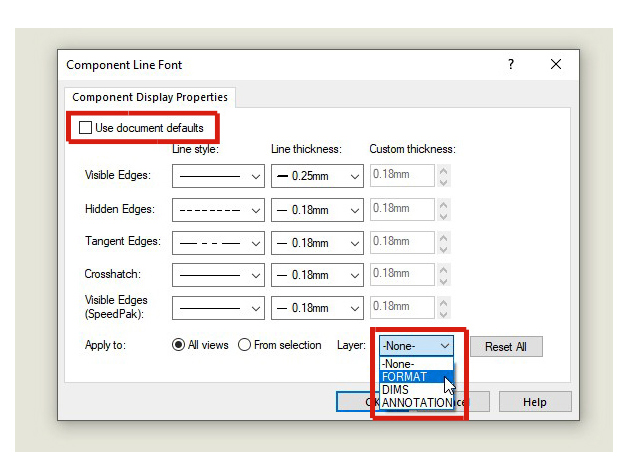This screenshot has height=468, width=634.
Task: Select FORMAT from the Layer list
Action: (x=405, y=377)
